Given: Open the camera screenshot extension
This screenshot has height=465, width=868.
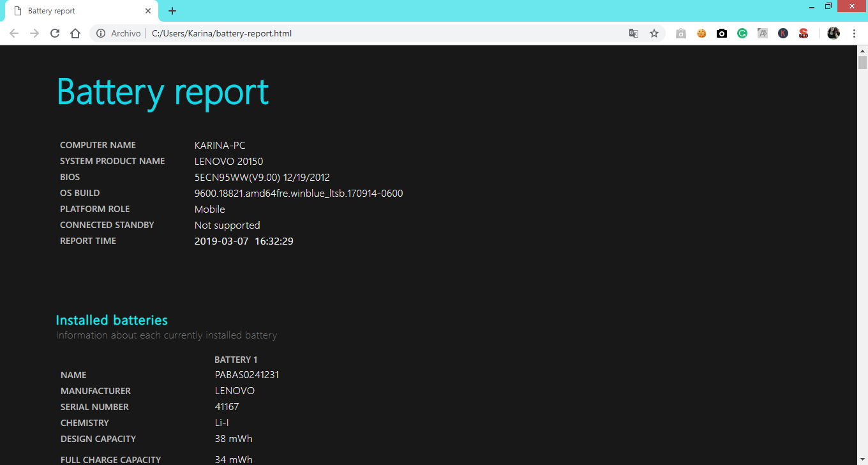Looking at the screenshot, I should [x=722, y=33].
